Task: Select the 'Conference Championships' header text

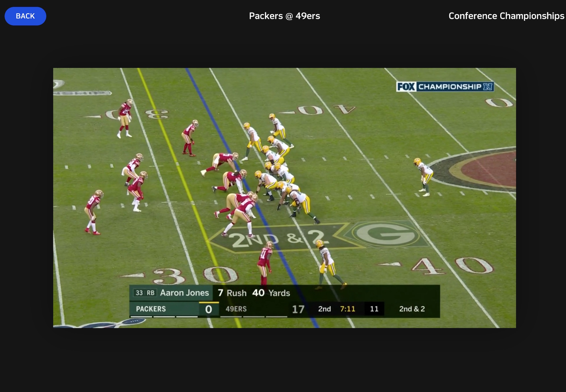Action: [x=506, y=16]
